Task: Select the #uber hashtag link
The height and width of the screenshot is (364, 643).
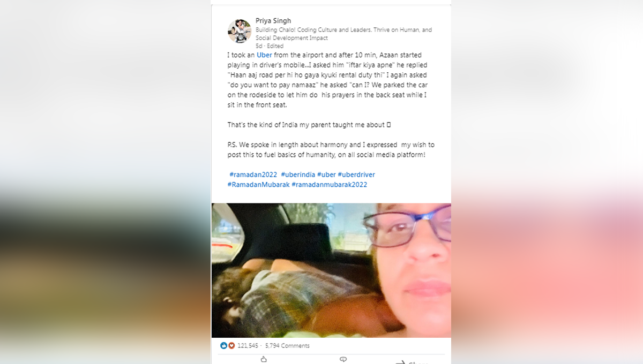Action: 326,175
